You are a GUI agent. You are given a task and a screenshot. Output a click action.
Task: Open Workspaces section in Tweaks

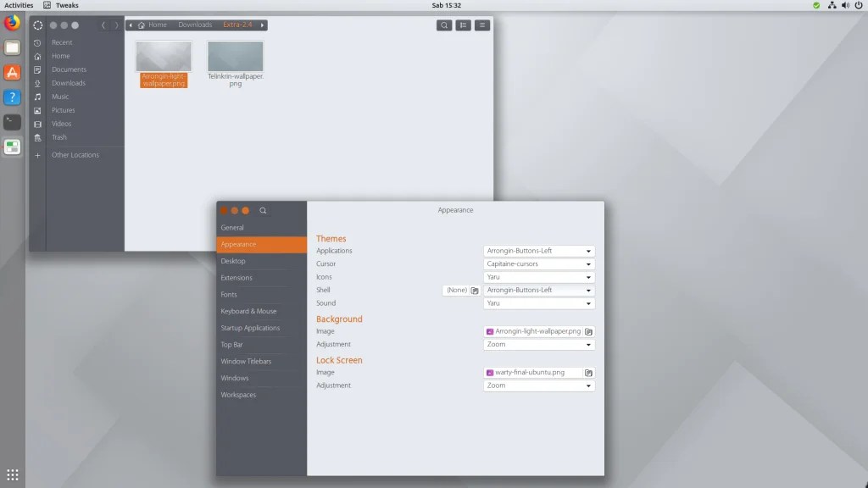pos(261,395)
